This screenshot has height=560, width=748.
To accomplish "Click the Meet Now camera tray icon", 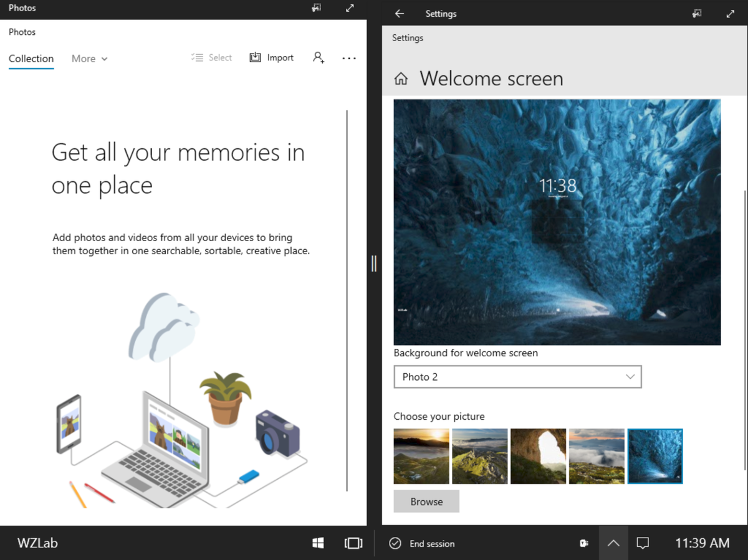I will tap(584, 543).
